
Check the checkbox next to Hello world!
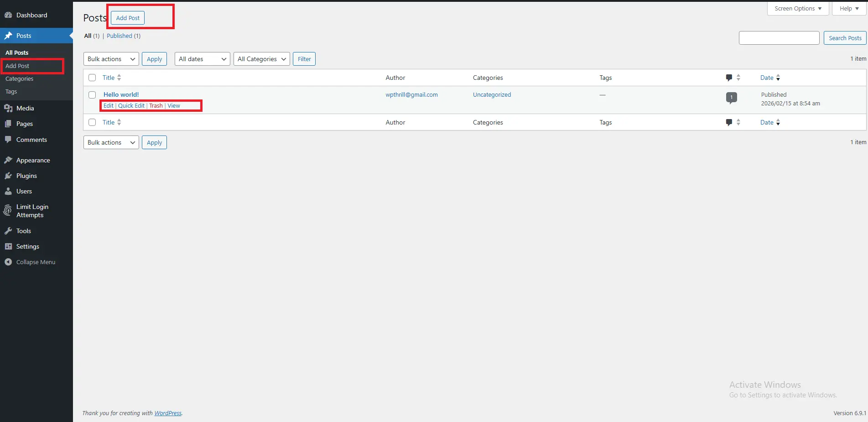coord(92,95)
